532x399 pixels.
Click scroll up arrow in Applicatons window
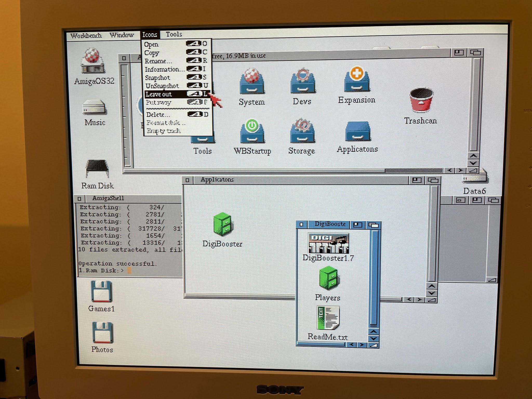coord(432,286)
